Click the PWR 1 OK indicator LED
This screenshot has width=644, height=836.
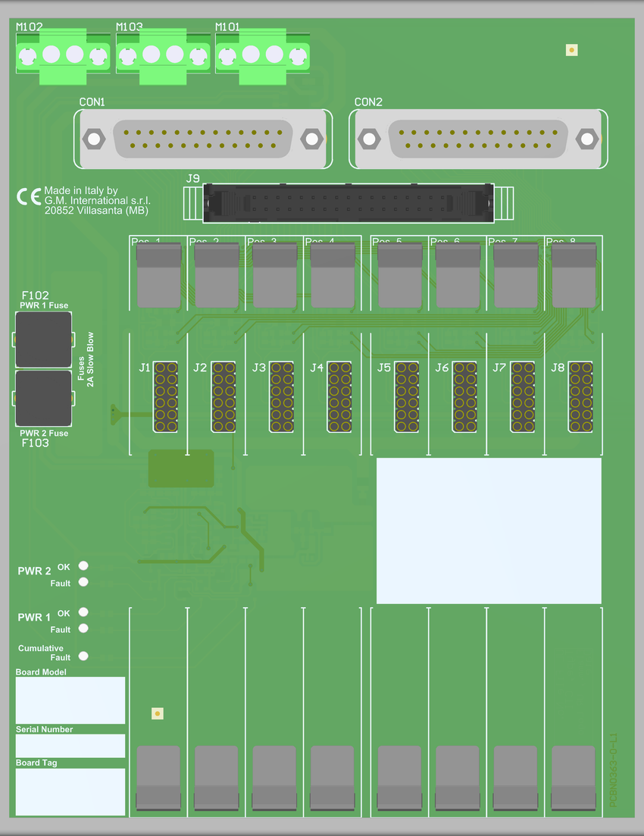point(83,612)
